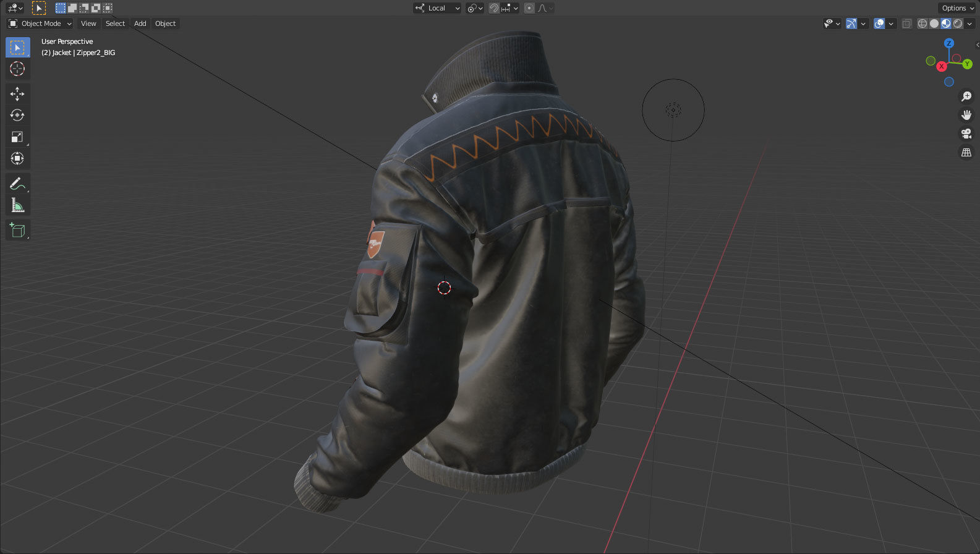
Task: Click the negative Z axis blue circle
Action: pyautogui.click(x=949, y=82)
